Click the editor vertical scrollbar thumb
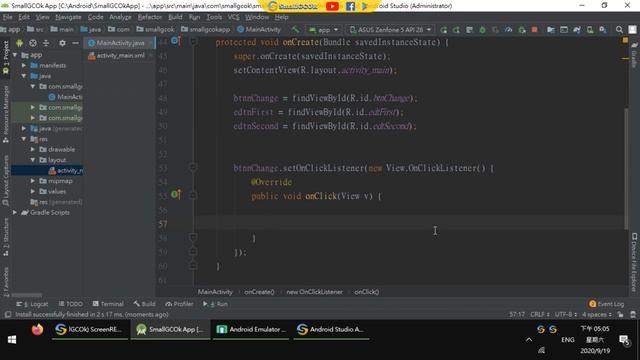Viewport: 640px width, 360px height. tap(626, 168)
